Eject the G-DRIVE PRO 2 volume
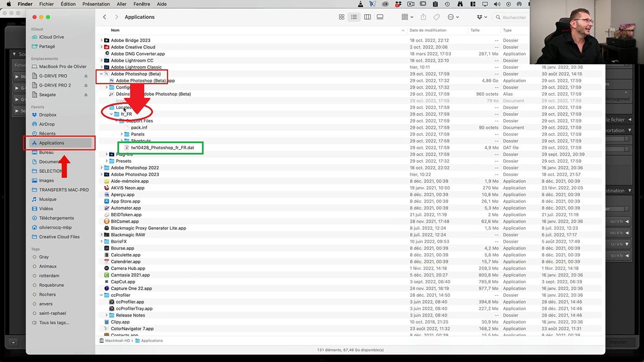 point(86,86)
